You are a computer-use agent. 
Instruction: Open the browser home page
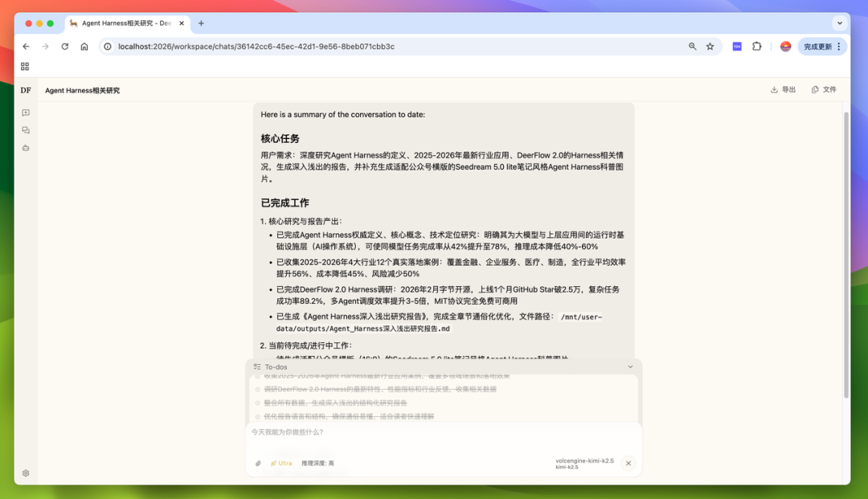tap(84, 47)
